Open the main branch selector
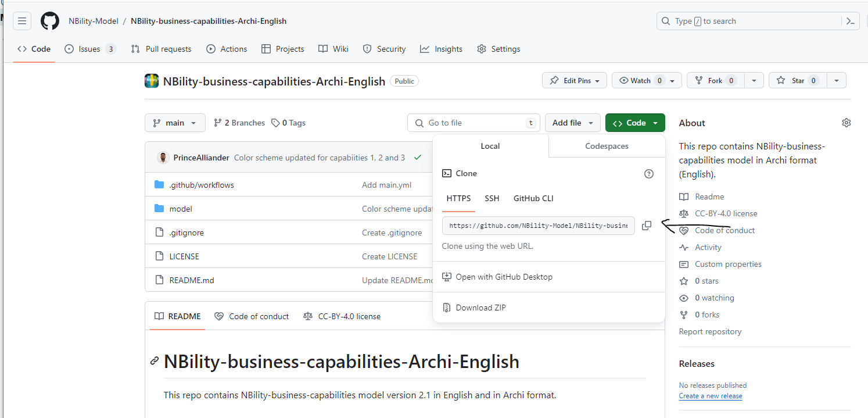 coord(175,123)
